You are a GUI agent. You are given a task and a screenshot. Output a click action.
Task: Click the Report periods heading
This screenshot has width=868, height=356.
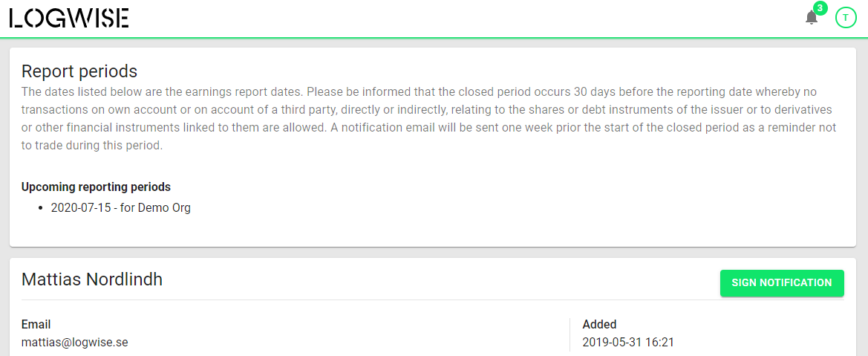(79, 71)
